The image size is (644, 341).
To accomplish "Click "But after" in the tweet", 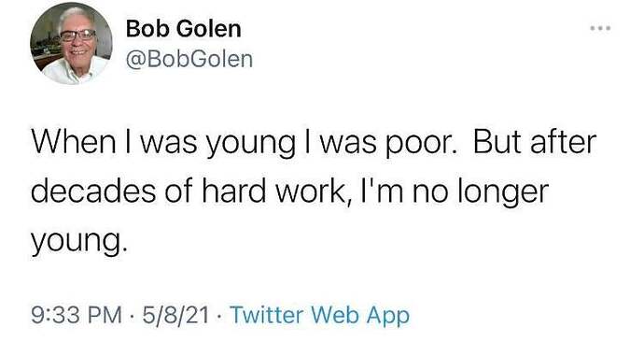I will pos(535,142).
